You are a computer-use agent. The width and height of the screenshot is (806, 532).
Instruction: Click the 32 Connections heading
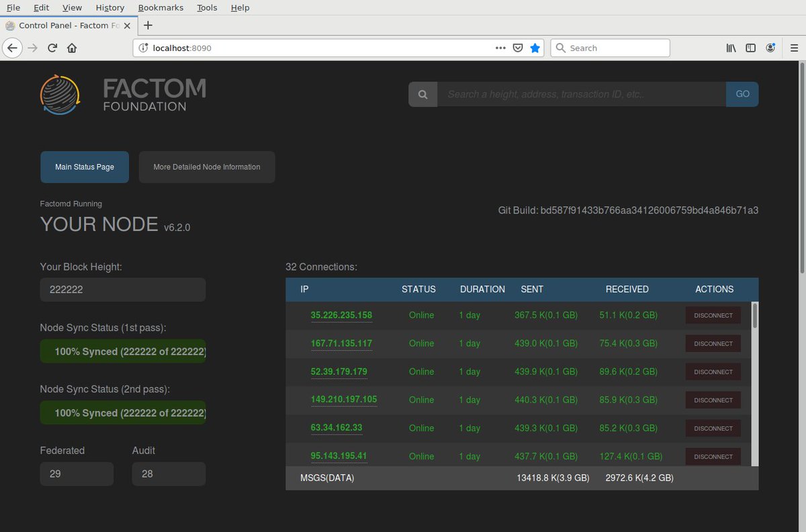click(x=321, y=267)
